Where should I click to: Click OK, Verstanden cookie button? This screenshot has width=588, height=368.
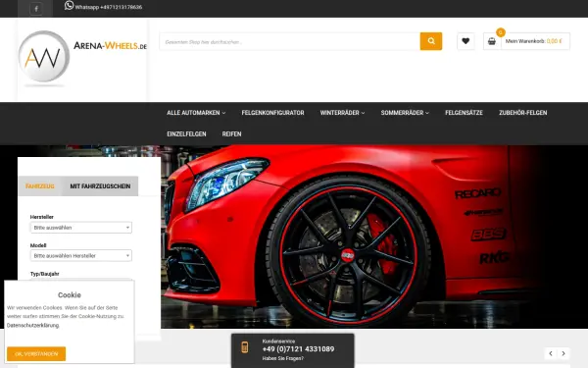[36, 353]
